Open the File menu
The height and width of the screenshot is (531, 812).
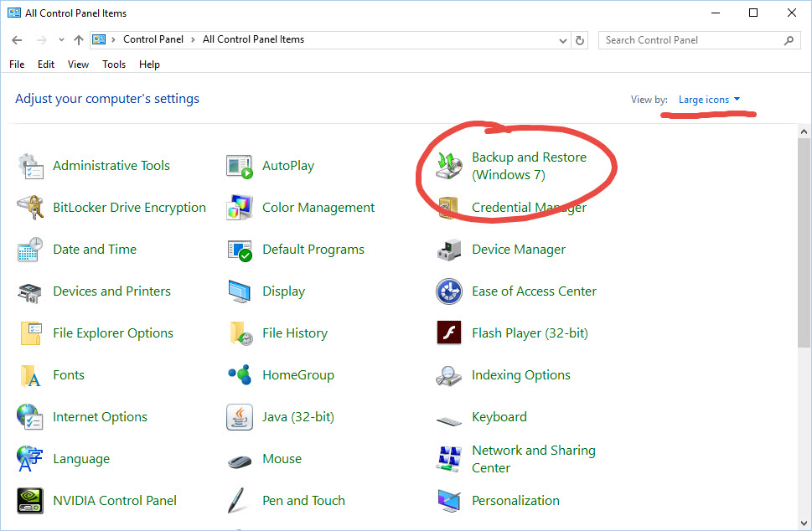pos(17,64)
